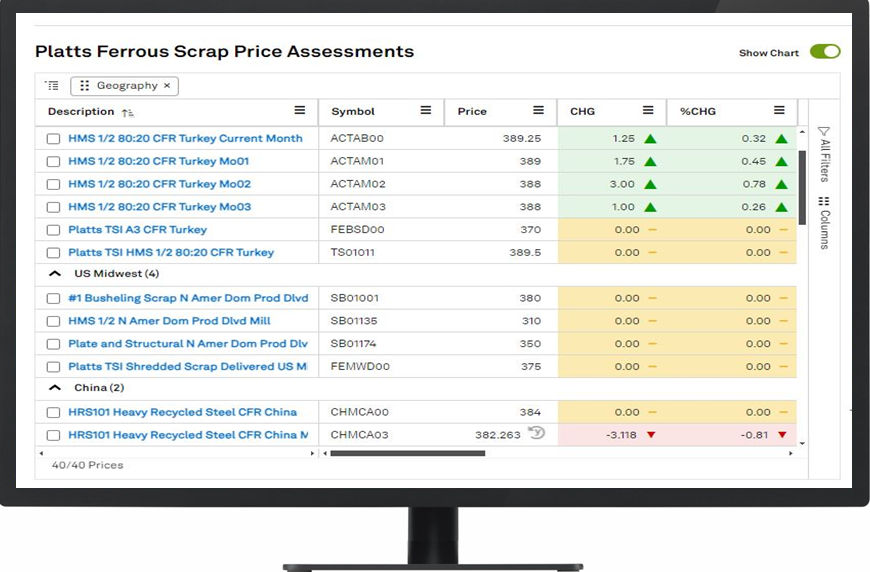This screenshot has width=870, height=572.
Task: Open the %CHG column menu icon
Action: (779, 110)
